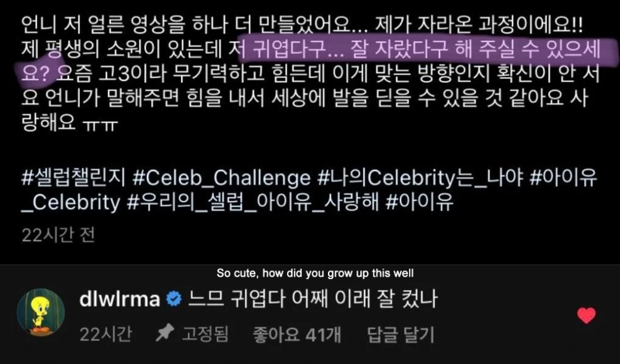Open the final #아이유 hashtag
The image size is (620, 364).
click(418, 202)
